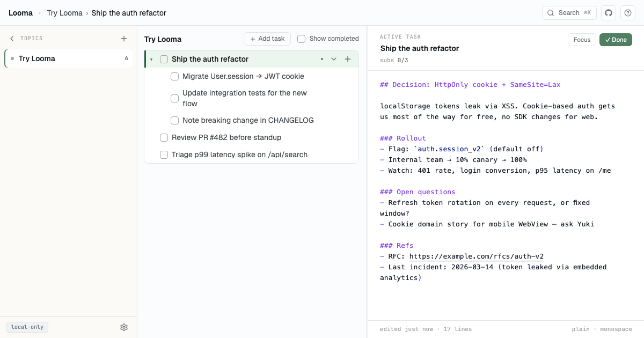Viewport: 644px width, 338px height.
Task: Click the Search box in header
Action: coord(569,13)
